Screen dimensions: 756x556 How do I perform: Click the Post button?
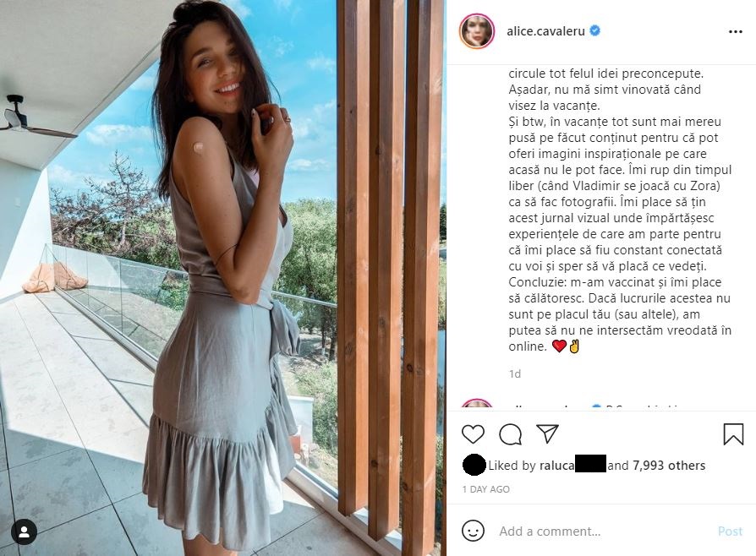coord(730,531)
